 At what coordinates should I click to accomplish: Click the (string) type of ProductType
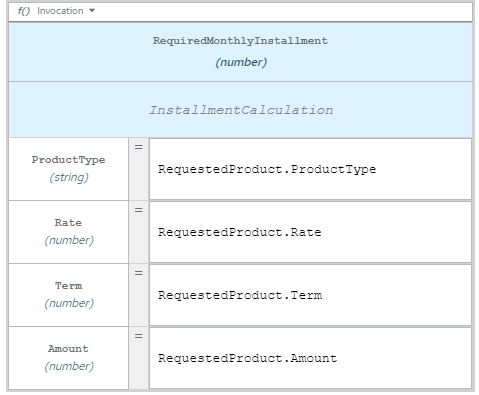pos(69,177)
